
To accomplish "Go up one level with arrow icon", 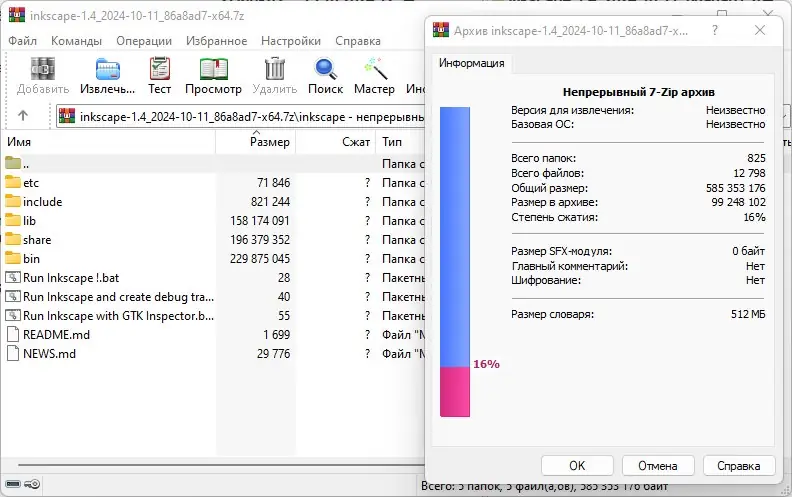I will (x=23, y=116).
